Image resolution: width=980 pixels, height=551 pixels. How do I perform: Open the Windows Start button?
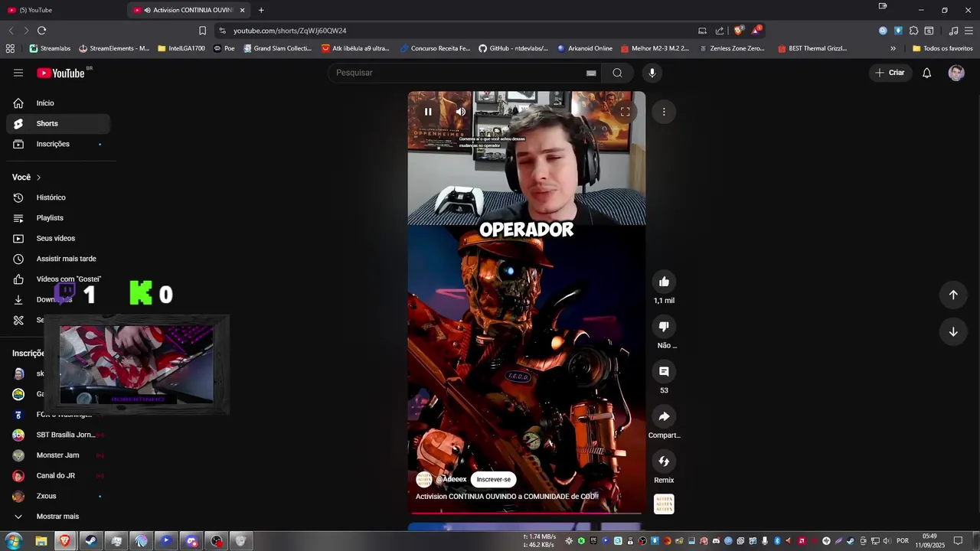(14, 541)
